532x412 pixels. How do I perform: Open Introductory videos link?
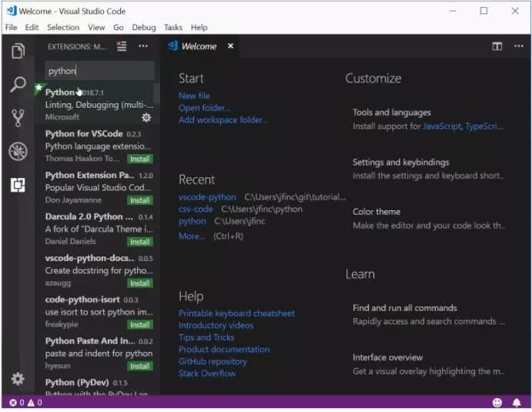[216, 326]
